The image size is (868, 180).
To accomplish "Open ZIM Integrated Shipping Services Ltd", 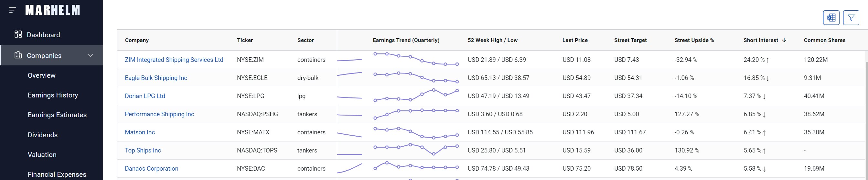I will click(x=174, y=60).
